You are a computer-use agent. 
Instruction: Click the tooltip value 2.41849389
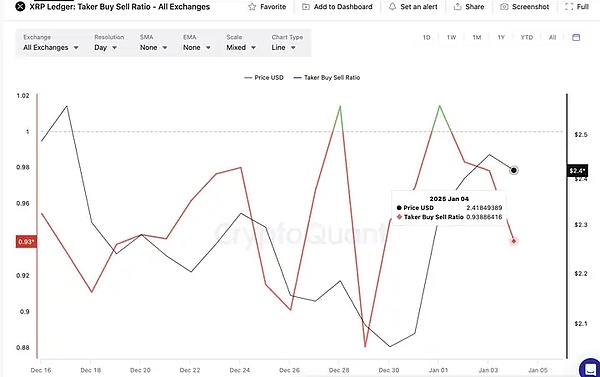coord(484,208)
